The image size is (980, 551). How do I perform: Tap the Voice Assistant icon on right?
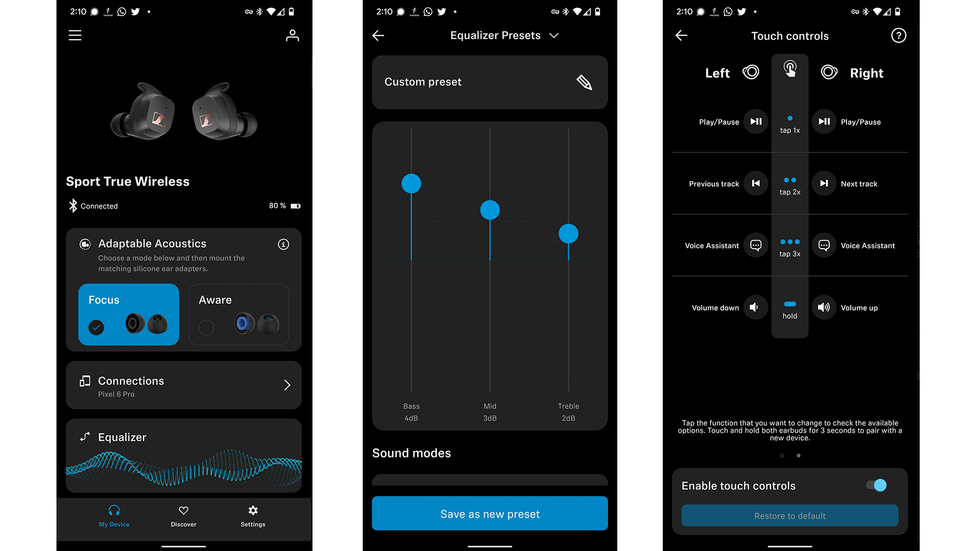pyautogui.click(x=823, y=245)
